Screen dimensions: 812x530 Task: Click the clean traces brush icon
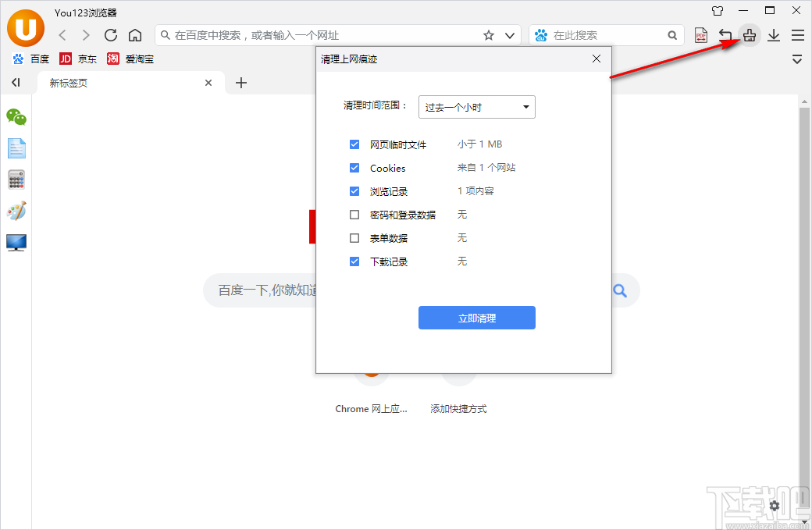click(x=749, y=34)
